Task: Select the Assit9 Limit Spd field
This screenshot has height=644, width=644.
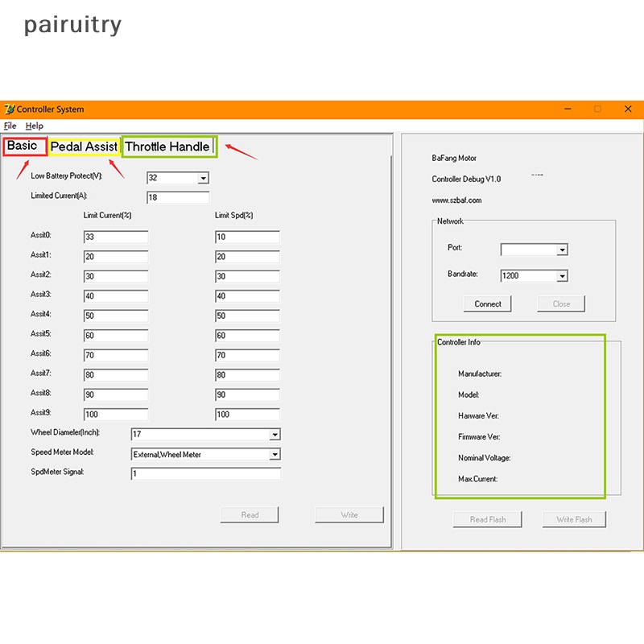Action: click(x=247, y=415)
